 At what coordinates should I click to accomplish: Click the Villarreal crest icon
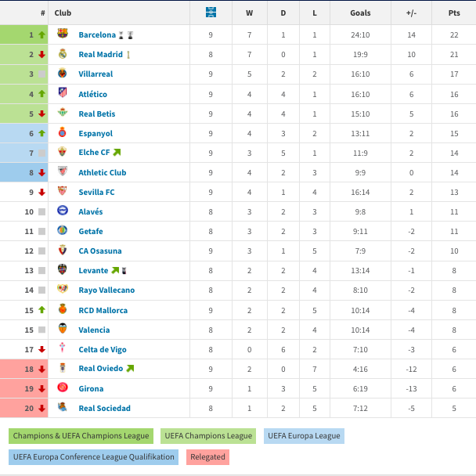[63, 74]
